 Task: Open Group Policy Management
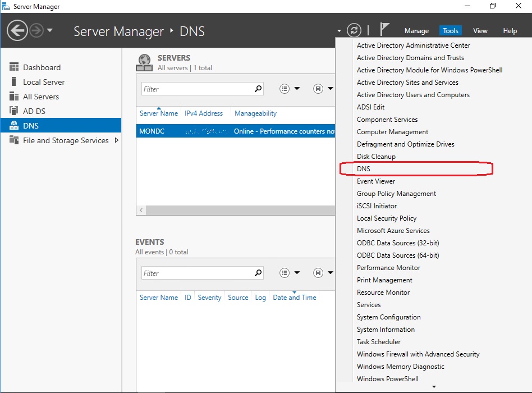click(x=396, y=194)
